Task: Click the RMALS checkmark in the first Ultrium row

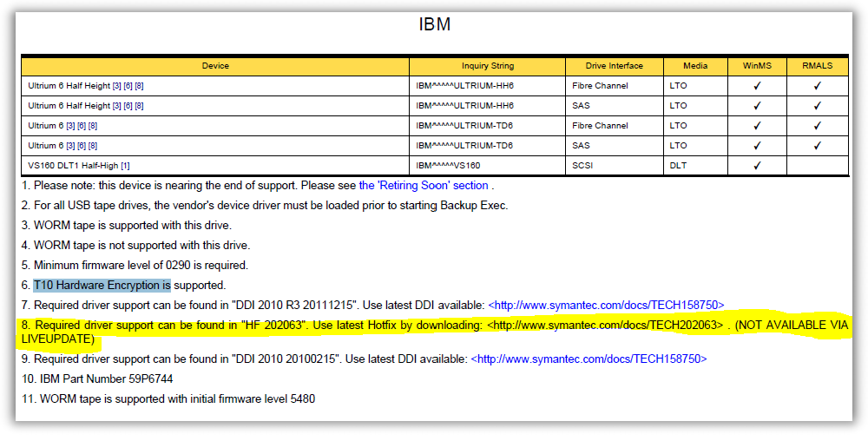Action: (817, 86)
